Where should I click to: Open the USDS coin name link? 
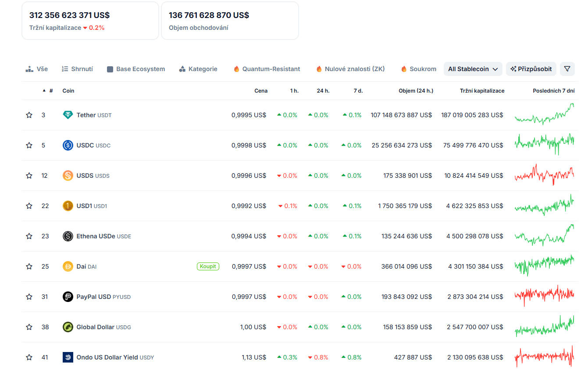(93, 176)
